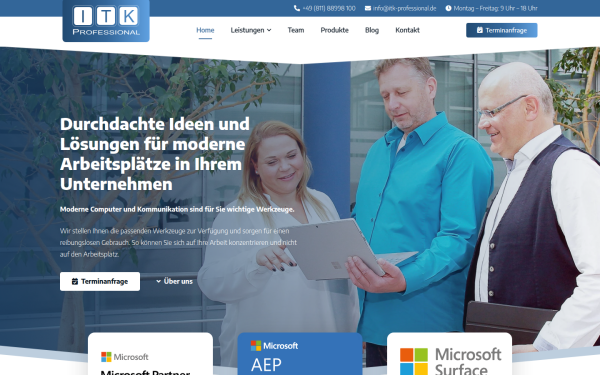Click calendar icon in blue Terminanfrage button
This screenshot has height=375, width=600.
coord(479,30)
